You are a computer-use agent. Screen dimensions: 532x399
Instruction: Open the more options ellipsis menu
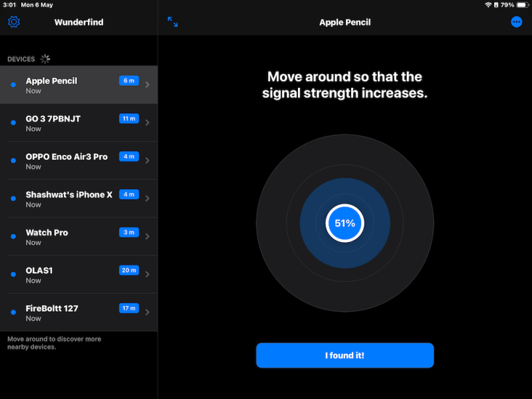[x=517, y=22]
